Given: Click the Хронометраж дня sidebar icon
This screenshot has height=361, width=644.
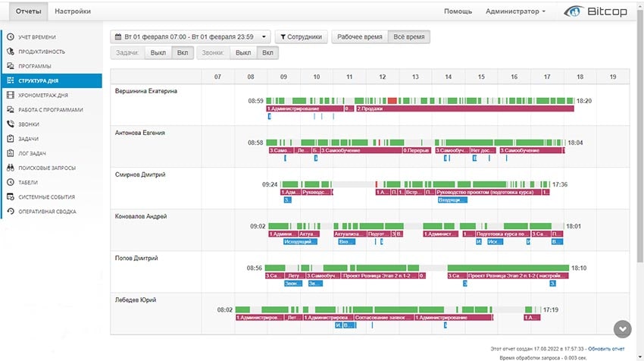Looking at the screenshot, I should click(x=11, y=95).
